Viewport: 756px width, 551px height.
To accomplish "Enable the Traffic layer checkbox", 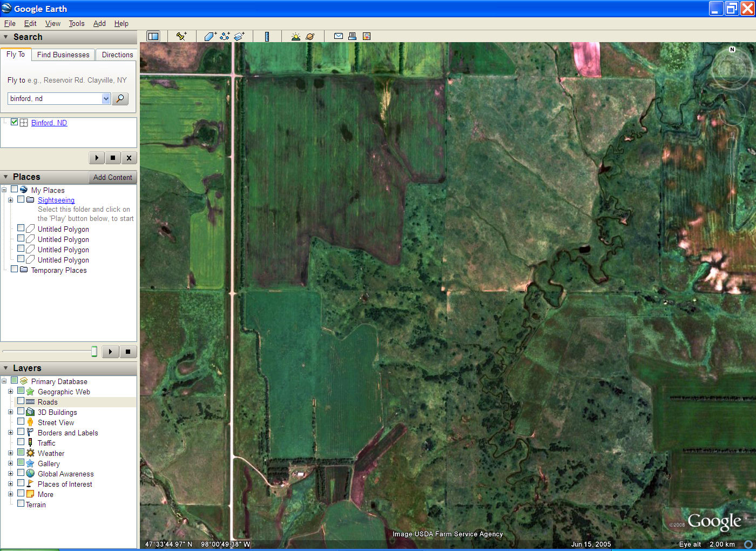I will pos(21,442).
